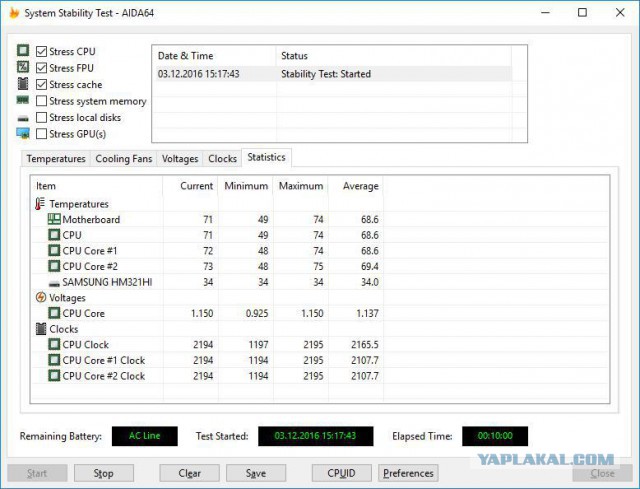This screenshot has height=489, width=640.
Task: Select the 'CPU Core #1 Clock' row label
Action: pos(104,360)
